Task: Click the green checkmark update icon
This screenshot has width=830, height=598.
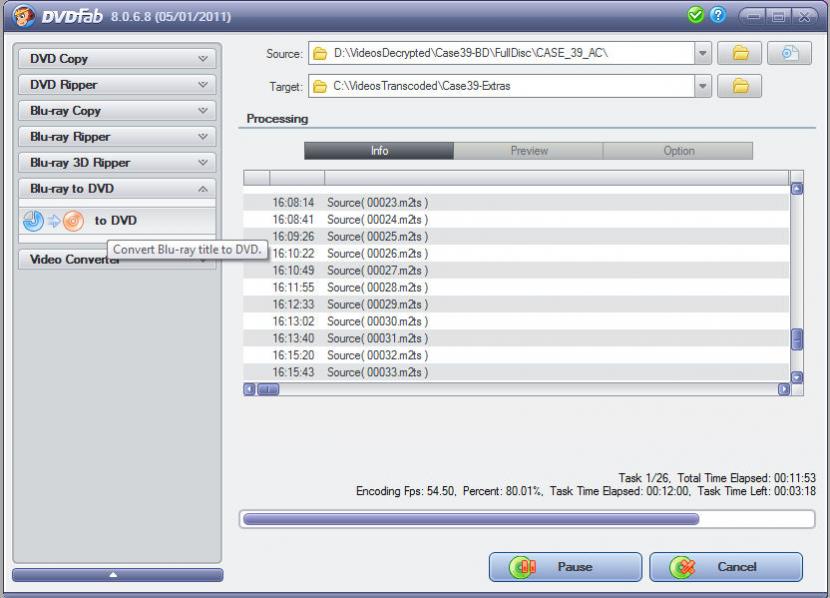Action: [x=696, y=15]
